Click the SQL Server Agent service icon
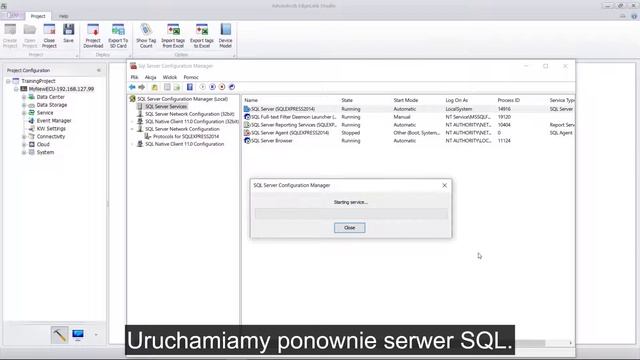 coord(247,133)
